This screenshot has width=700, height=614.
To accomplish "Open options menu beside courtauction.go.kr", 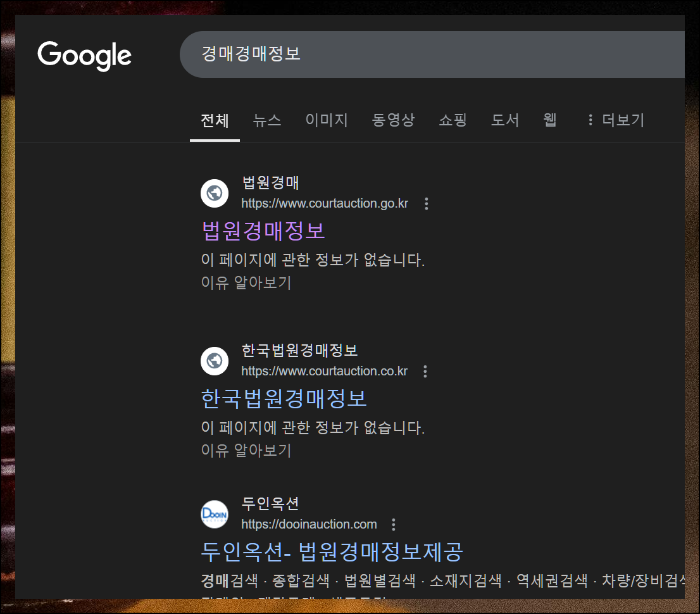I will [427, 204].
